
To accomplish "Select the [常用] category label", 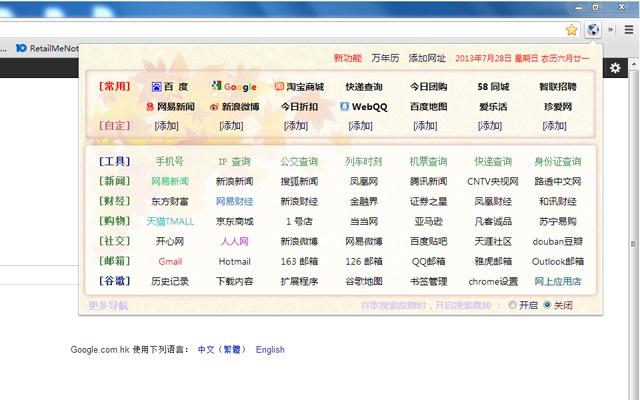I will [114, 86].
